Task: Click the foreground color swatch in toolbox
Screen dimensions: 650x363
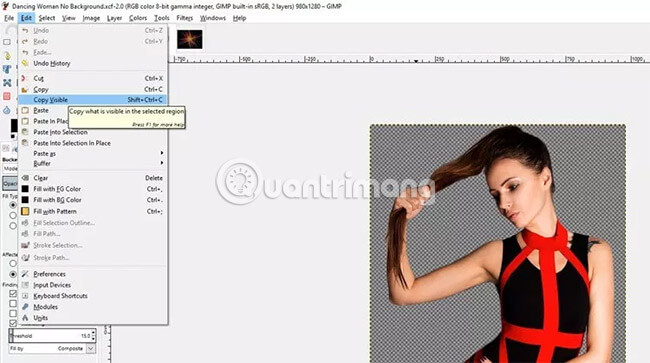Action: [x=14, y=125]
